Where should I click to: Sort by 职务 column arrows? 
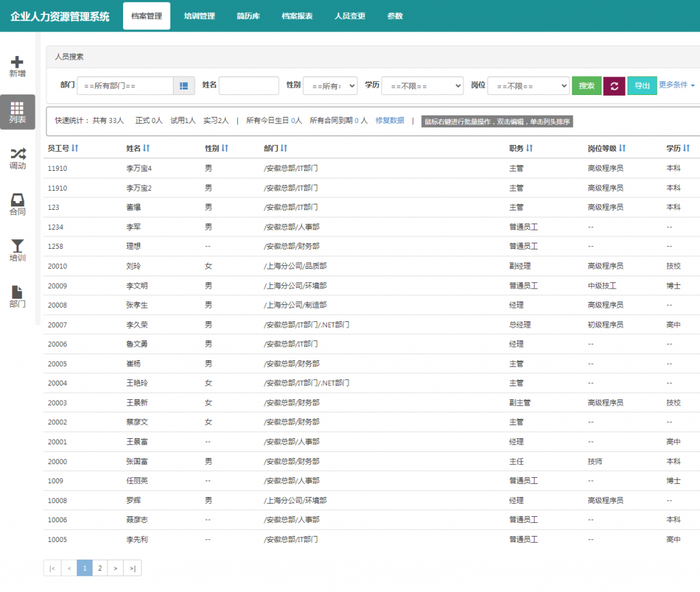point(529,148)
